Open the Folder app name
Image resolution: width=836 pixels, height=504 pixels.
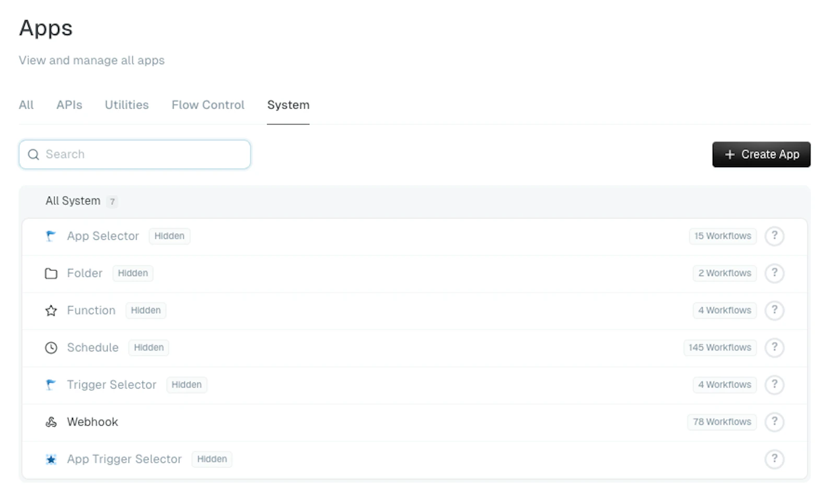(85, 273)
